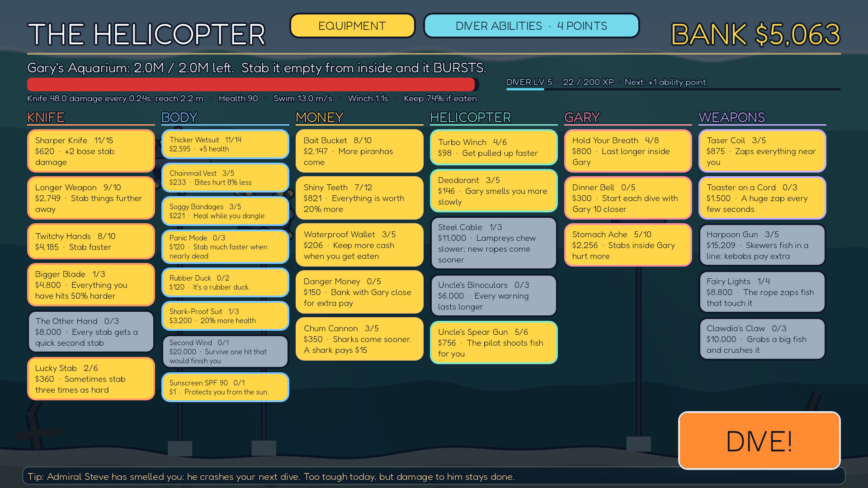Viewport: 868px width, 488px height.
Task: Click the Admiral Steve tip text
Action: [271, 477]
